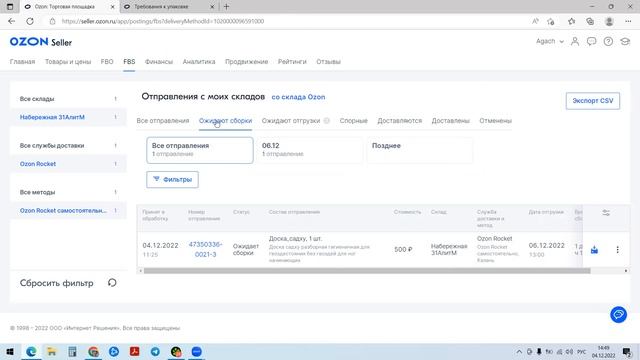Go to the Главная menu item

pos(22,62)
